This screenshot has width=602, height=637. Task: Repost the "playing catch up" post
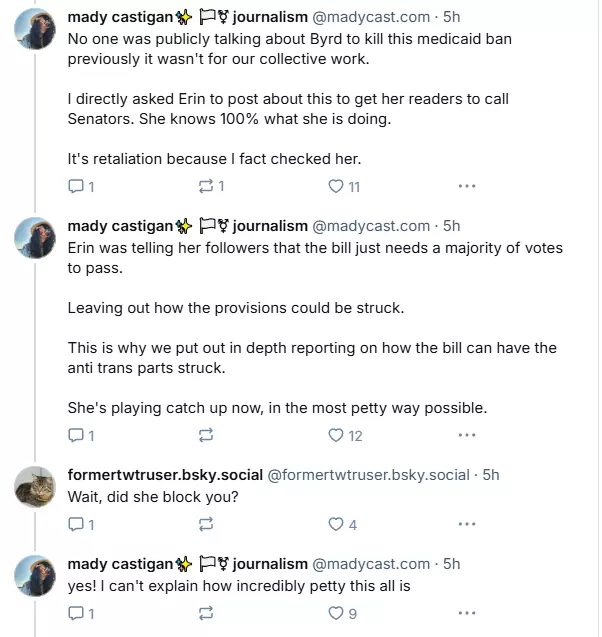[206, 435]
